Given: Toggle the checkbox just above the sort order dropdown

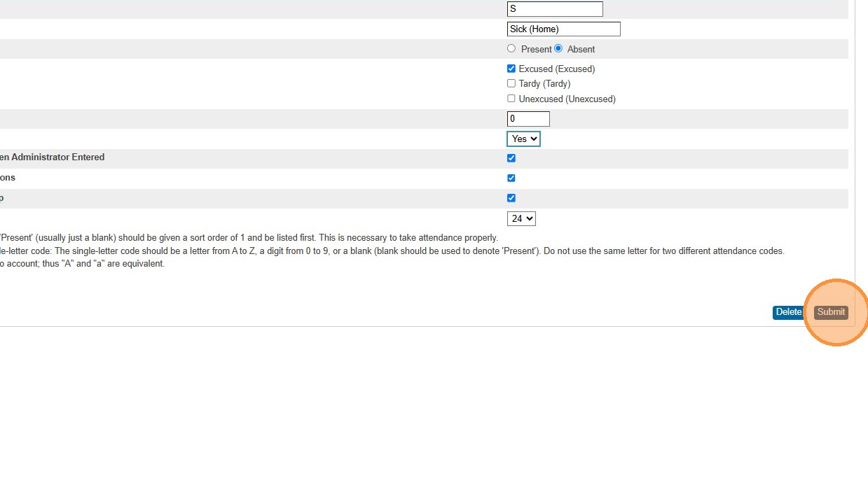Looking at the screenshot, I should [x=511, y=198].
